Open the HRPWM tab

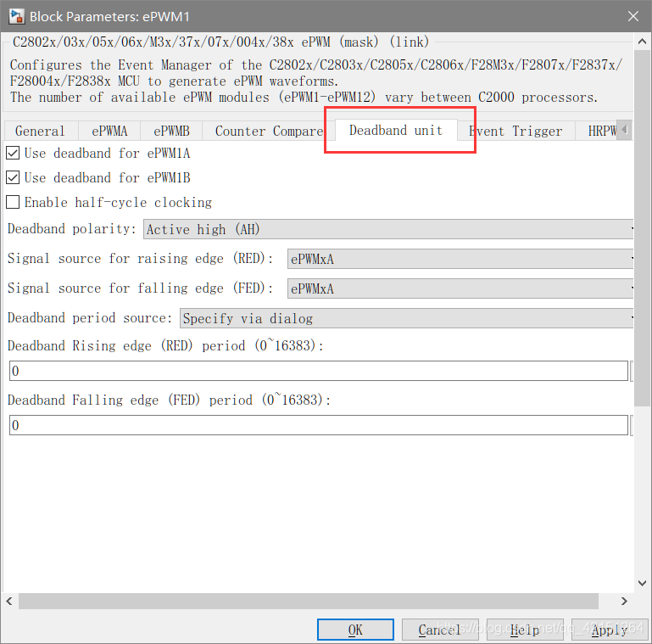coord(597,131)
